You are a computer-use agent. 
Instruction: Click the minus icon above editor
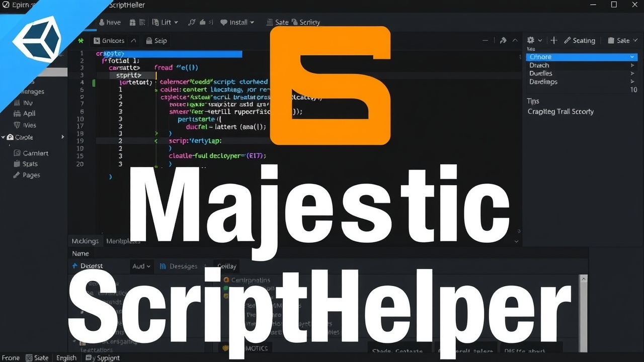(x=486, y=40)
